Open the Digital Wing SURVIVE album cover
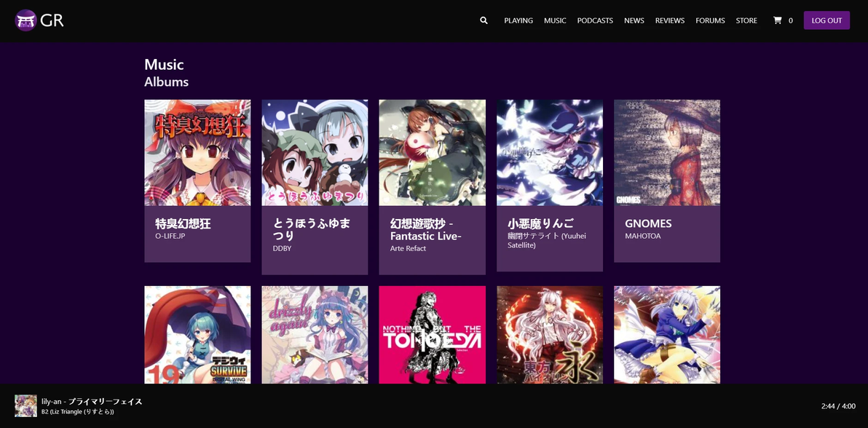The width and height of the screenshot is (868, 428). (197, 335)
